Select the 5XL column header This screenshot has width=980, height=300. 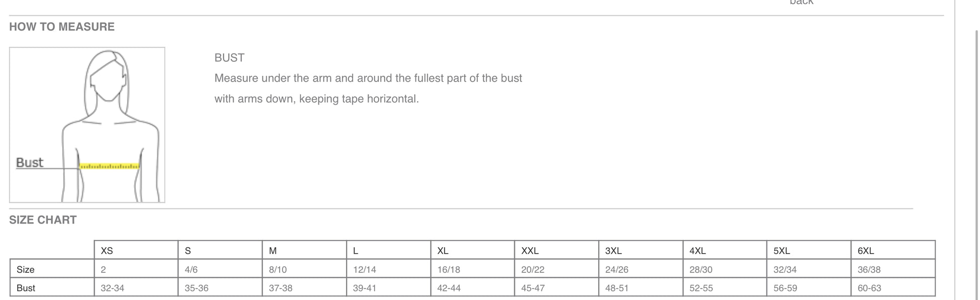pos(782,251)
